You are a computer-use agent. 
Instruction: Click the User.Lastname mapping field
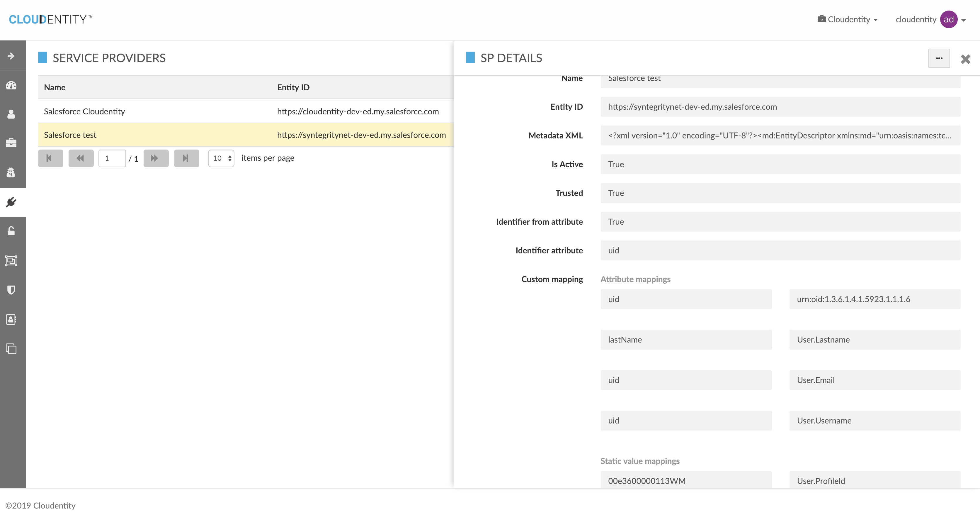874,340
